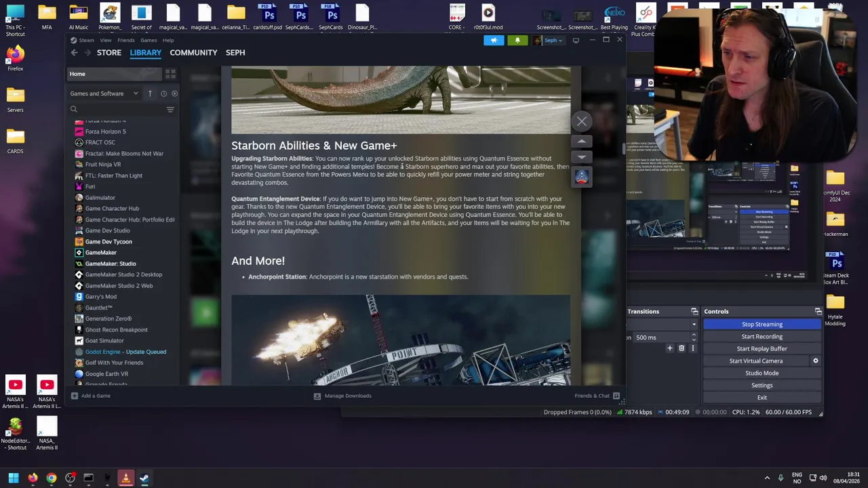Click Exit in OBS Controls
868x488 pixels.
pos(762,397)
